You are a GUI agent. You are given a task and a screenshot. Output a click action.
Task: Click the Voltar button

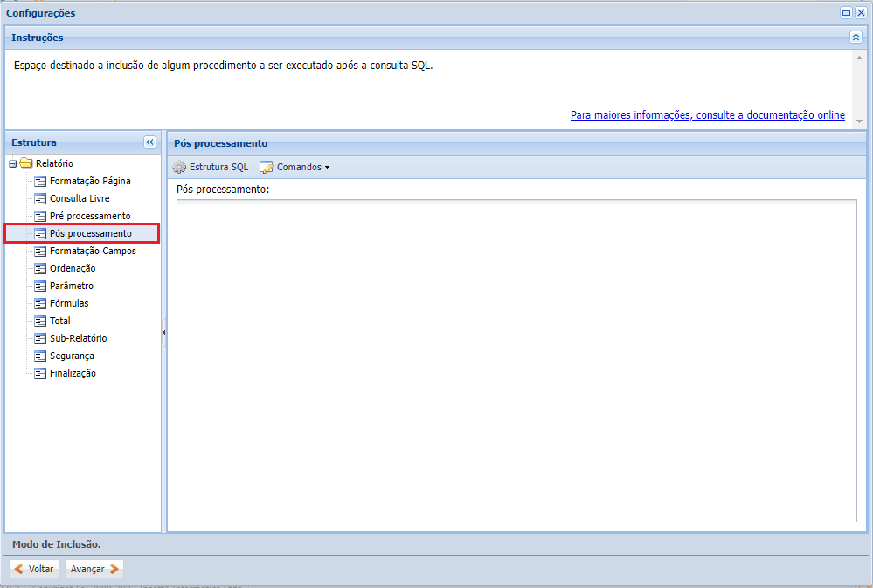pos(34,568)
